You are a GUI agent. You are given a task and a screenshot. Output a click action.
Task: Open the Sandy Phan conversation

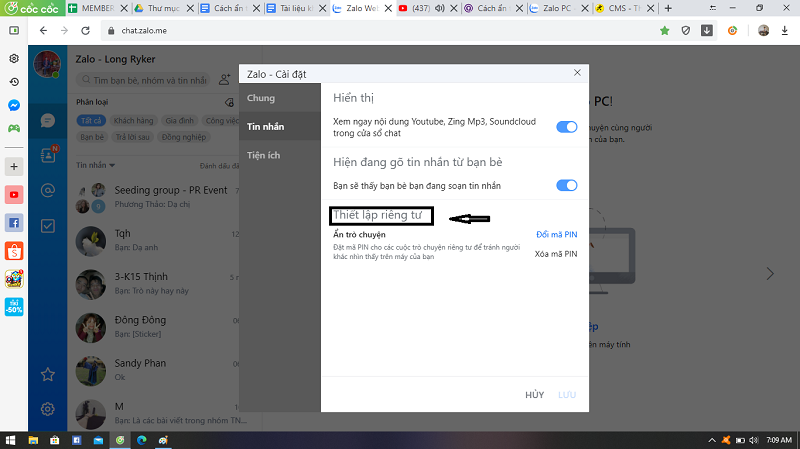pos(157,370)
